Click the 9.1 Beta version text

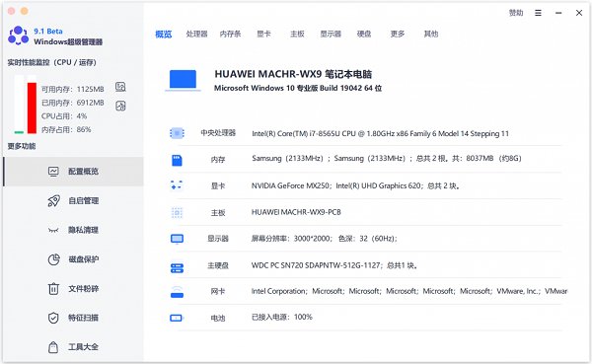[x=48, y=31]
